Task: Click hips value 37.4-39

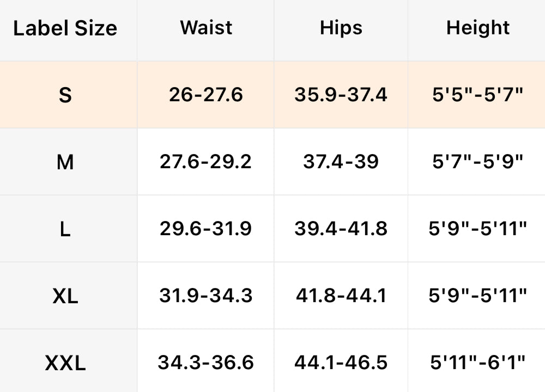Action: (341, 162)
